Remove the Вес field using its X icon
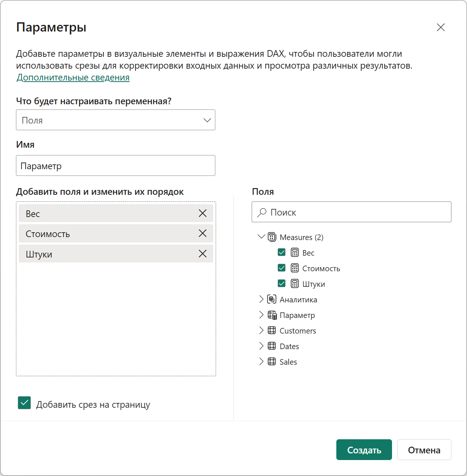467x476 pixels. click(x=203, y=213)
